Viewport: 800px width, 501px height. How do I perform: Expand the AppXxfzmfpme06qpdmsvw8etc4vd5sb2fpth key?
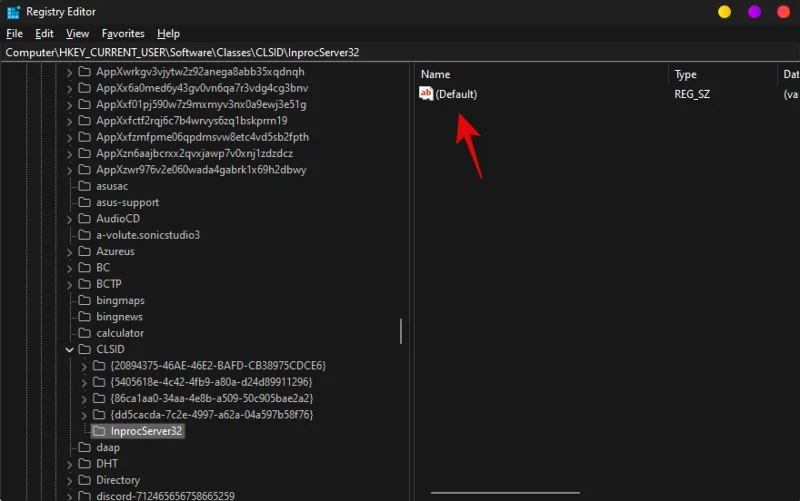[69, 138]
